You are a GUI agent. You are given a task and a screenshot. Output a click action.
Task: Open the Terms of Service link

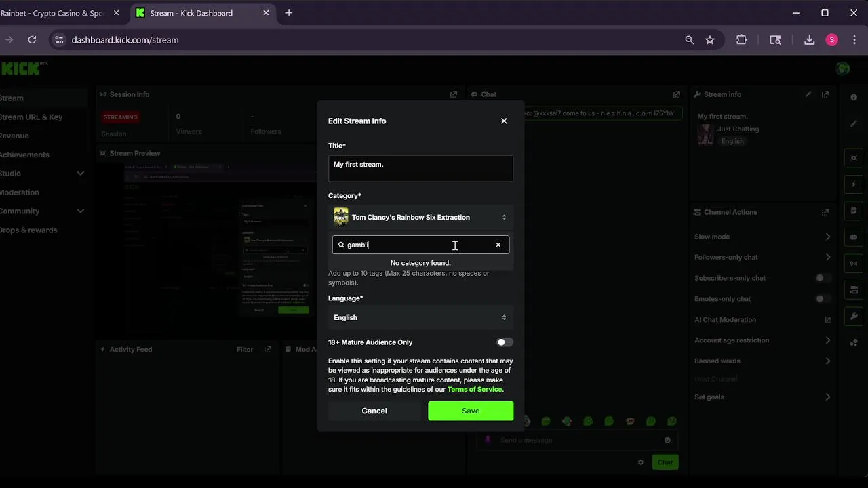pyautogui.click(x=475, y=389)
